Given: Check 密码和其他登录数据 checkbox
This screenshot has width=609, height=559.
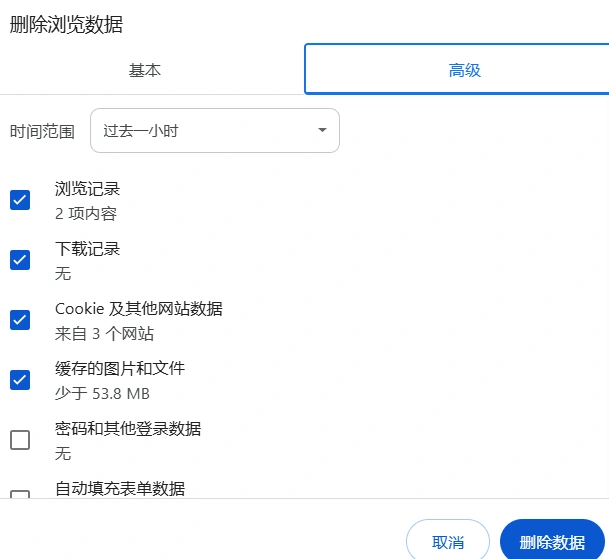Looking at the screenshot, I should (x=20, y=440).
